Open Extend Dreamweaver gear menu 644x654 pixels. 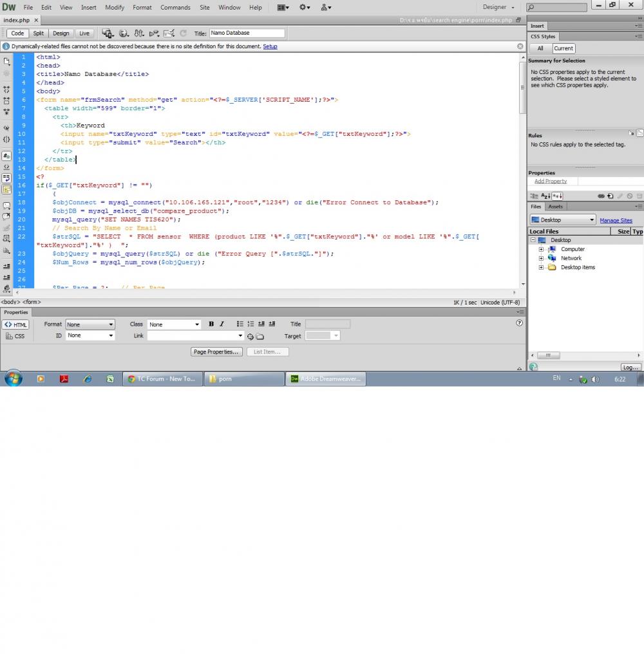(x=304, y=7)
